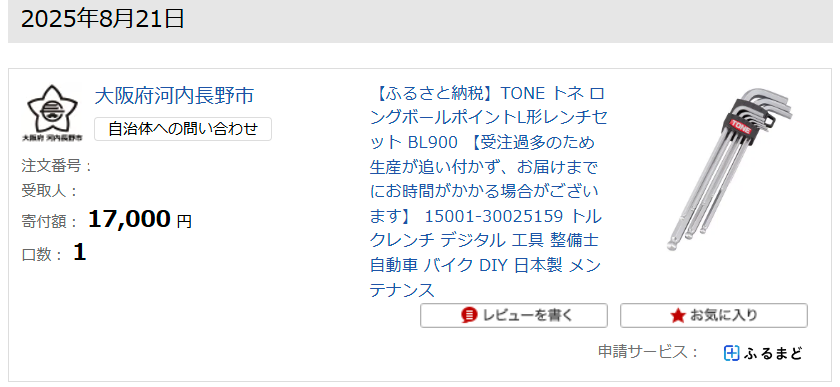Write a review with レビューを書く button
The image size is (840, 387).
click(514, 316)
